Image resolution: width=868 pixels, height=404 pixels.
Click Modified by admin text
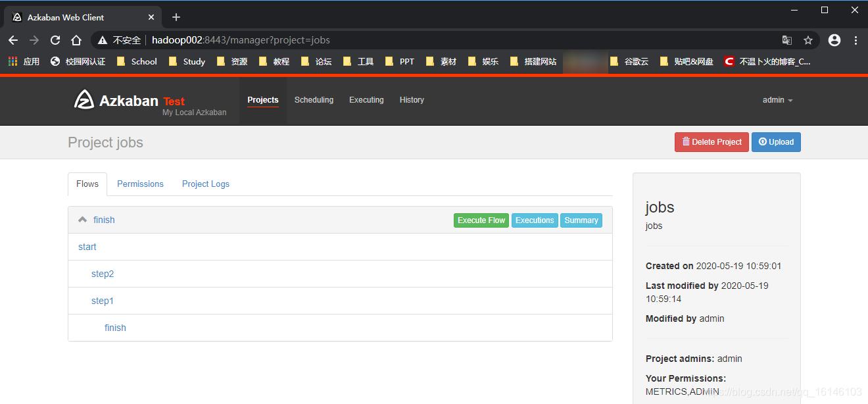point(685,318)
